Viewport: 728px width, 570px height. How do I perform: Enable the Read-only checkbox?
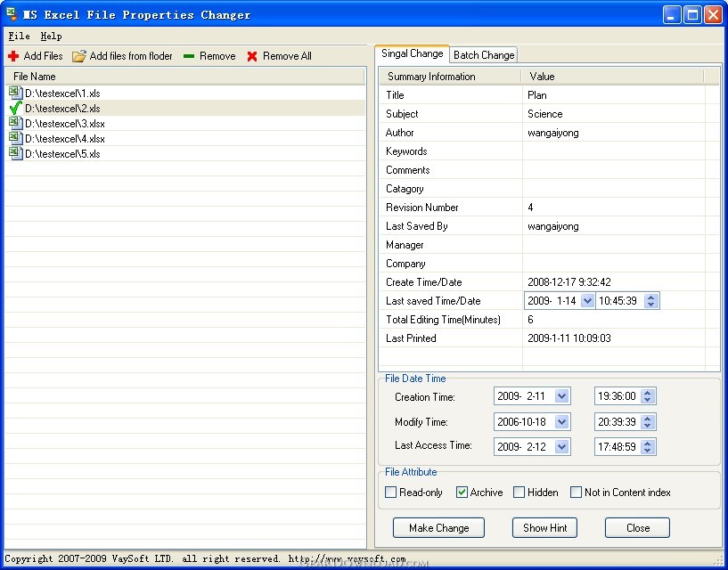(390, 493)
